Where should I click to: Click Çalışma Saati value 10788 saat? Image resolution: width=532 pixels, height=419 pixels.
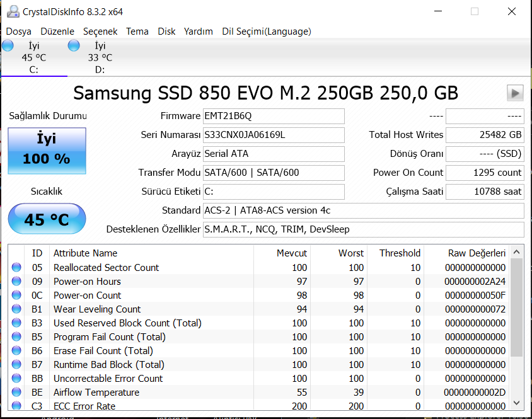pos(485,192)
